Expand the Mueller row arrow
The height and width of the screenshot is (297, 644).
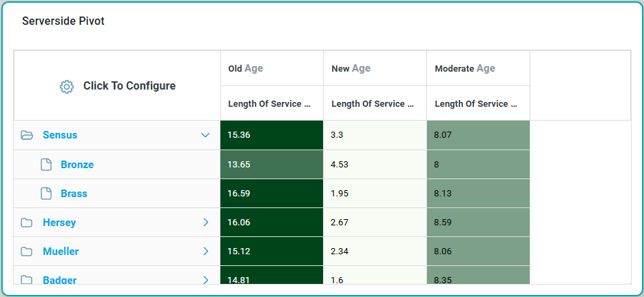point(205,252)
